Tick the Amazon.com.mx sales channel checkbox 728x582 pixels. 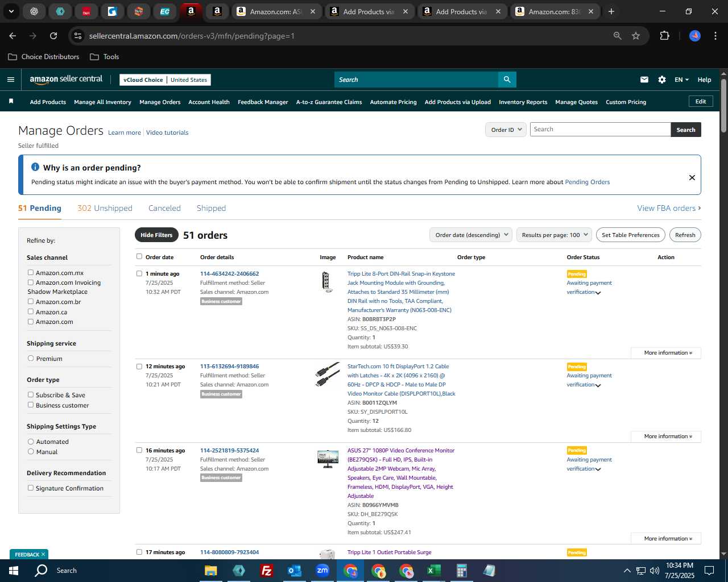pos(31,272)
